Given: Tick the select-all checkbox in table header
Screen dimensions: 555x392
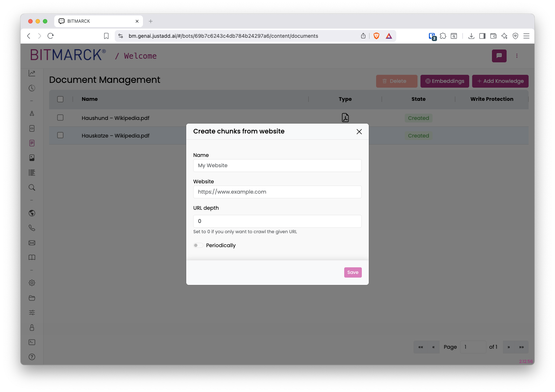Looking at the screenshot, I should (60, 99).
